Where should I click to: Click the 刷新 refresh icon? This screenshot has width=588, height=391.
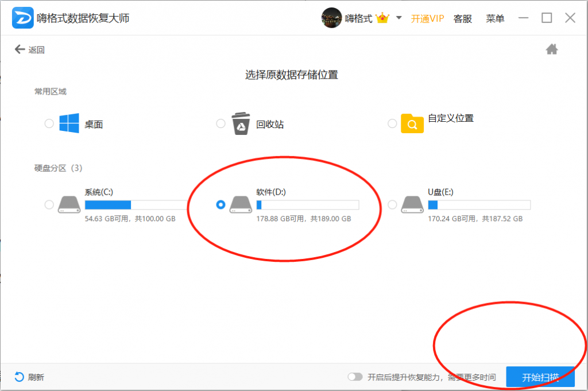(x=19, y=377)
